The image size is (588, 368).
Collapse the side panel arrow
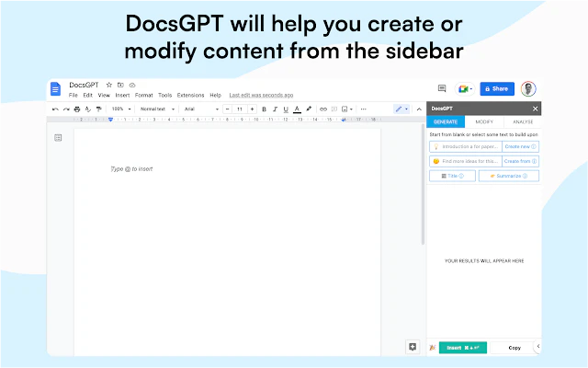coord(538,346)
